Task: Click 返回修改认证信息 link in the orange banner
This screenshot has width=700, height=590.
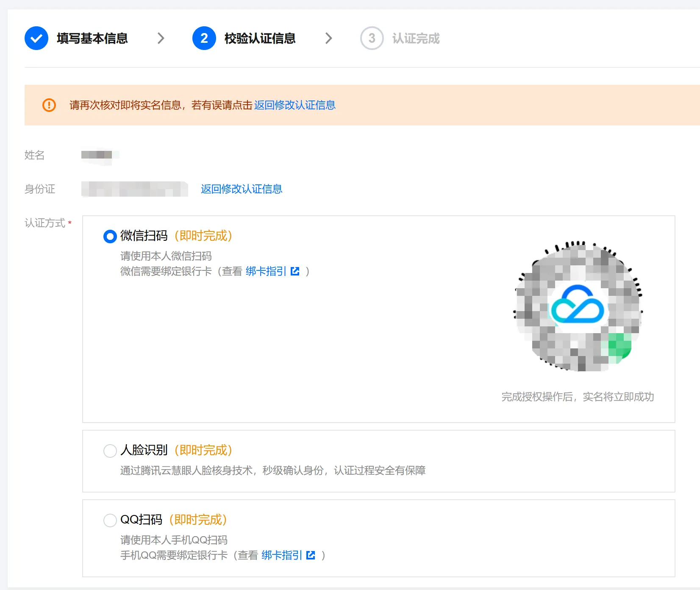Action: coord(295,105)
